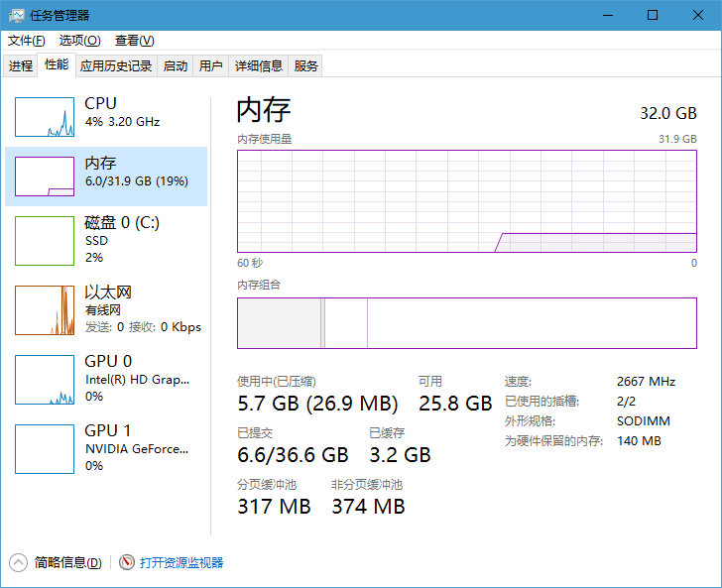
Task: Switch to the 启动 tab
Action: coord(176,65)
